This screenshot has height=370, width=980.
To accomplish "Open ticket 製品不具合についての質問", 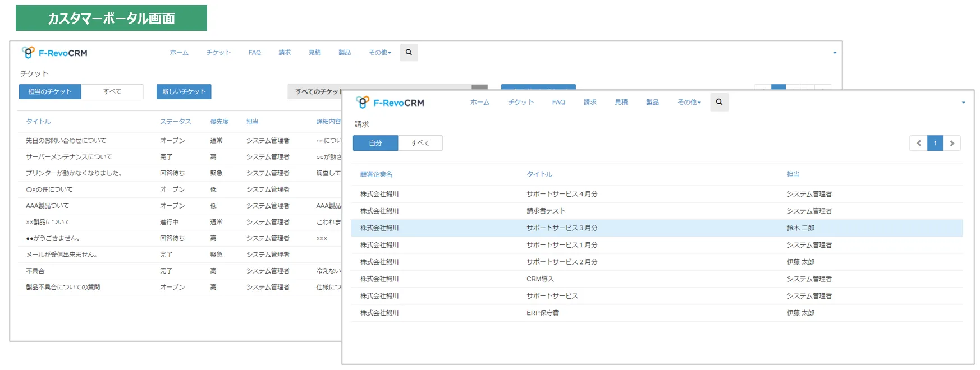I will click(63, 287).
